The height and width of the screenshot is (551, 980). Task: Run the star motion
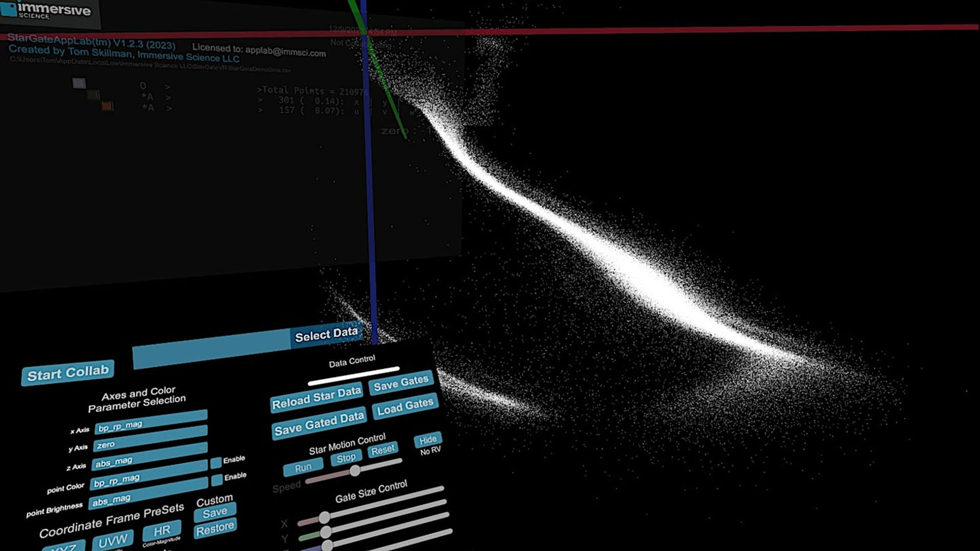tap(303, 467)
